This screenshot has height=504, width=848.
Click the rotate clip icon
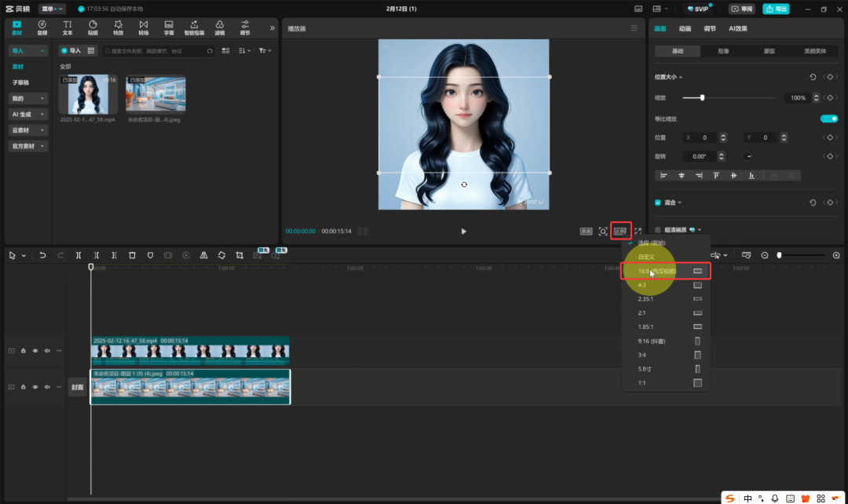[x=221, y=255]
